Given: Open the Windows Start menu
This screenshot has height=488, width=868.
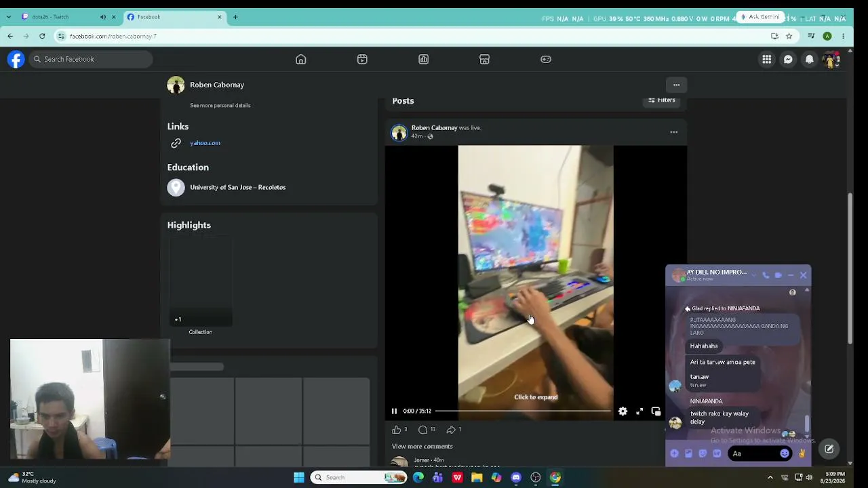Looking at the screenshot, I should pyautogui.click(x=298, y=478).
